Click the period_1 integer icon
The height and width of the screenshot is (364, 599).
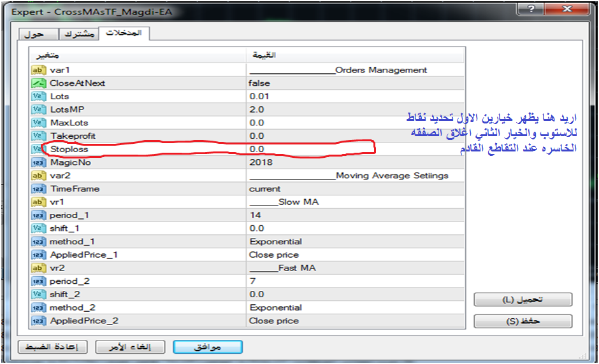point(39,215)
